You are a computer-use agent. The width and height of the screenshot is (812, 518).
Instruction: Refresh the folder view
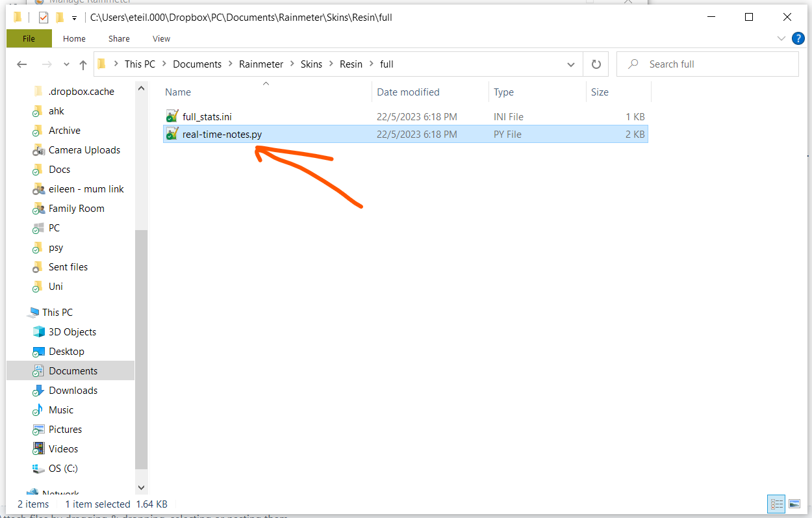596,64
